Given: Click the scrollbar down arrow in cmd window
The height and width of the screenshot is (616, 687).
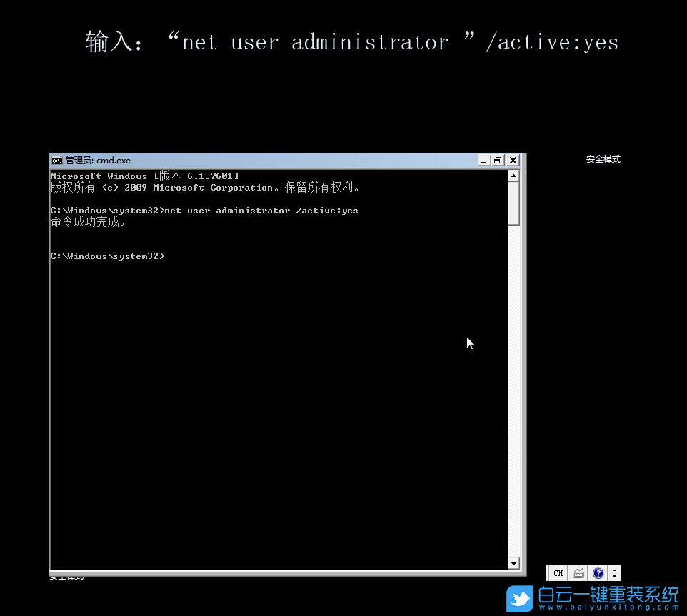Looking at the screenshot, I should point(513,563).
